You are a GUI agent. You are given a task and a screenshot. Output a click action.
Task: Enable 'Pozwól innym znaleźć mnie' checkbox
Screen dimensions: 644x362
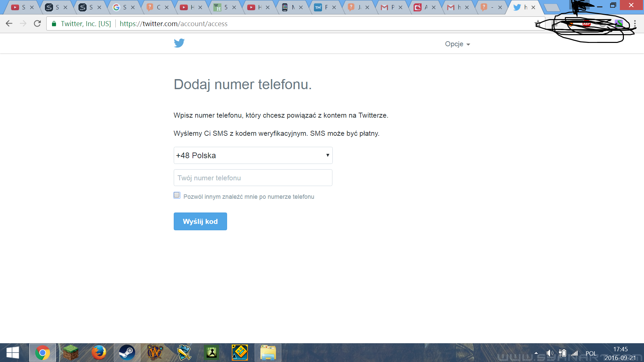(x=177, y=195)
